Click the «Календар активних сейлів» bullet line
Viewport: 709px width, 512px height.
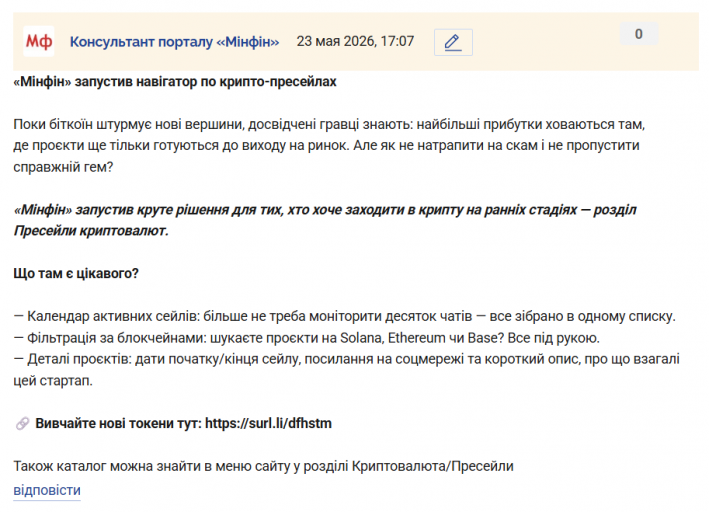pyautogui.click(x=345, y=316)
